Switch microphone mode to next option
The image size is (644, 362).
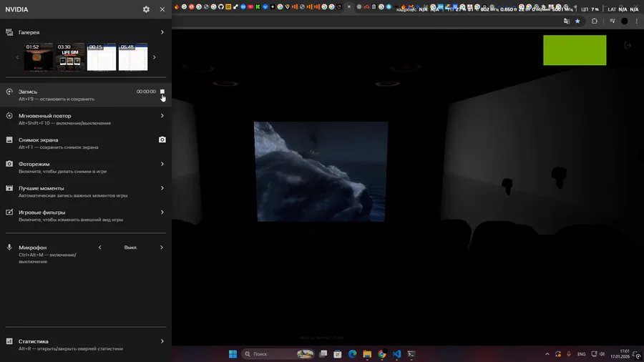tap(162, 248)
